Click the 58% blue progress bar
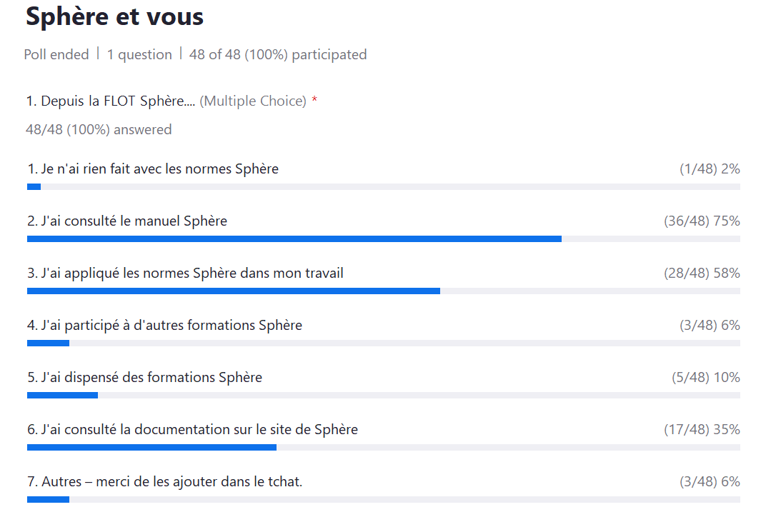 (x=233, y=291)
